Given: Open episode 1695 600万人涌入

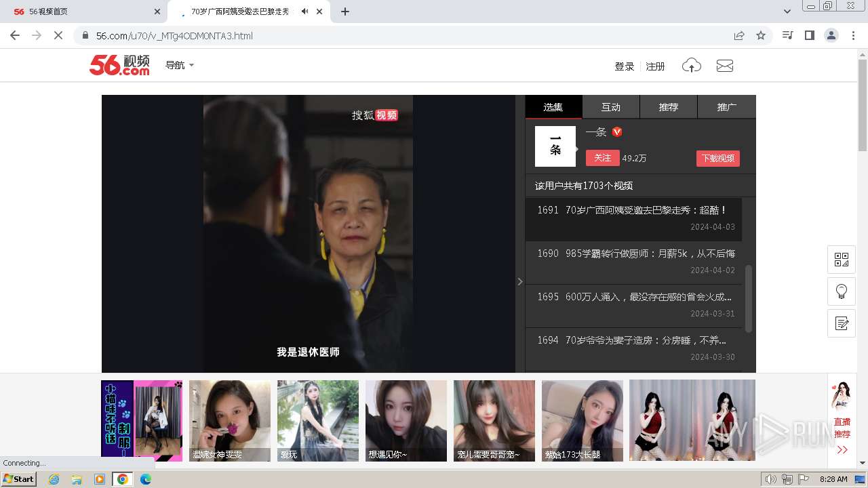Looking at the screenshot, I should coord(633,306).
